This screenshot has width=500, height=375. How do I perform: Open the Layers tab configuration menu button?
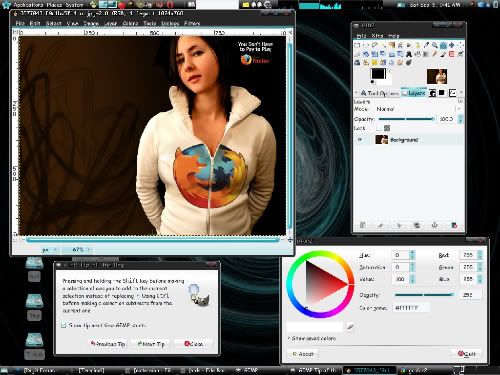(460, 101)
